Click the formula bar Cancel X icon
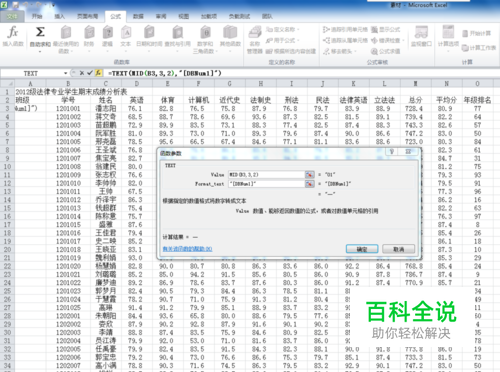This screenshot has height=372, width=500. coord(82,73)
